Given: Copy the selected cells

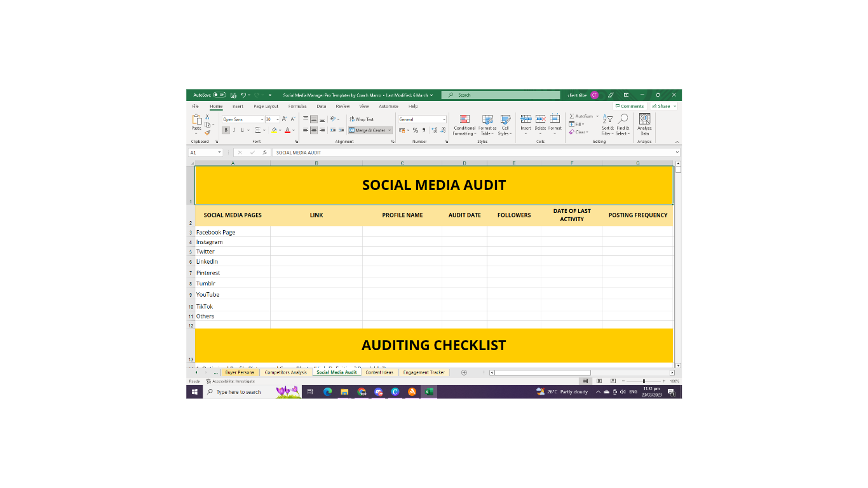Looking at the screenshot, I should click(x=207, y=125).
